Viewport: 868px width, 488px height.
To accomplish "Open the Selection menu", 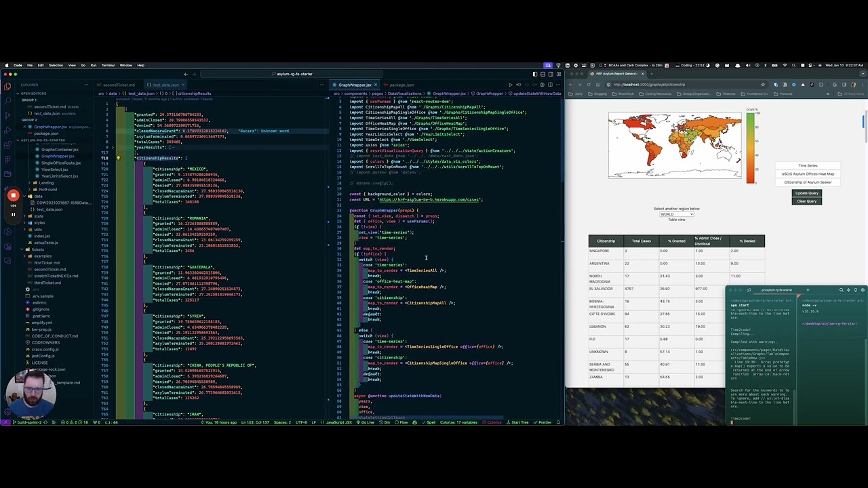I will 56,65.
